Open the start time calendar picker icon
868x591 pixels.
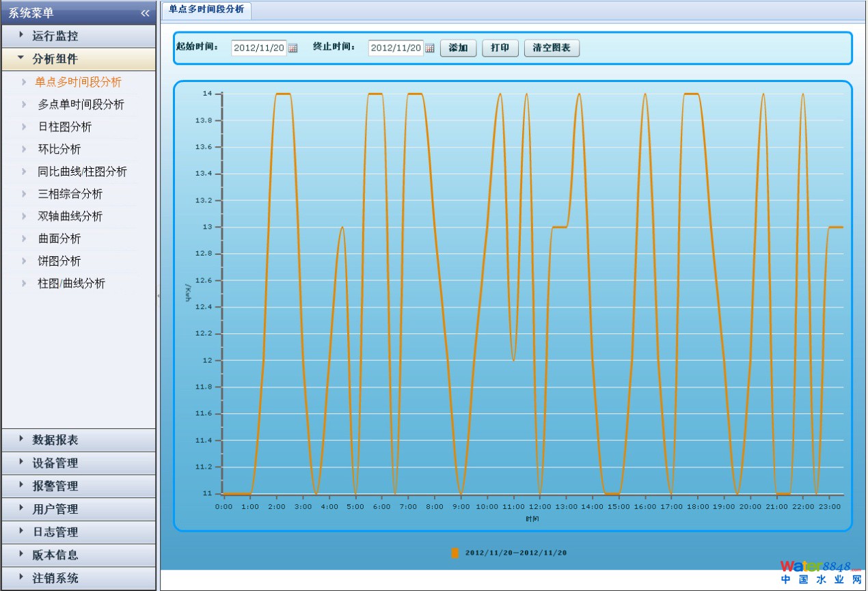coord(293,49)
